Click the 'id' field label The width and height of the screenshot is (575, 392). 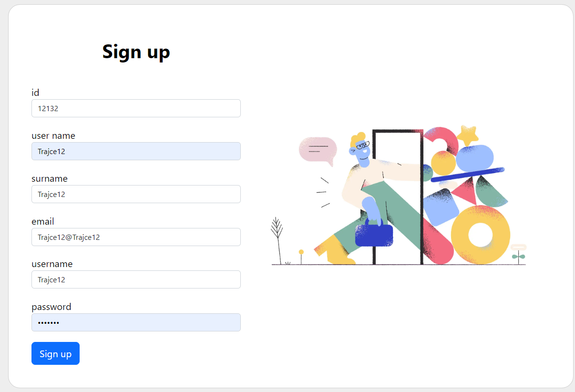coord(35,93)
